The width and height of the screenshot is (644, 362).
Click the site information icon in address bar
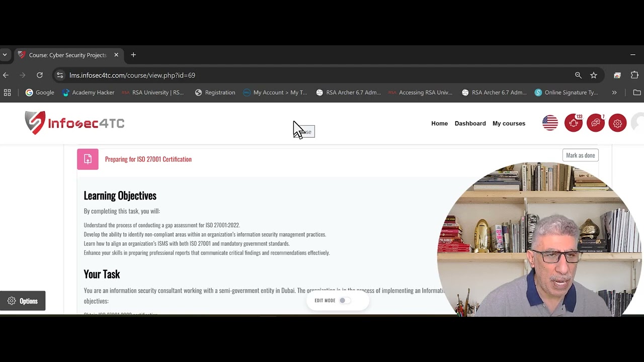(60, 75)
